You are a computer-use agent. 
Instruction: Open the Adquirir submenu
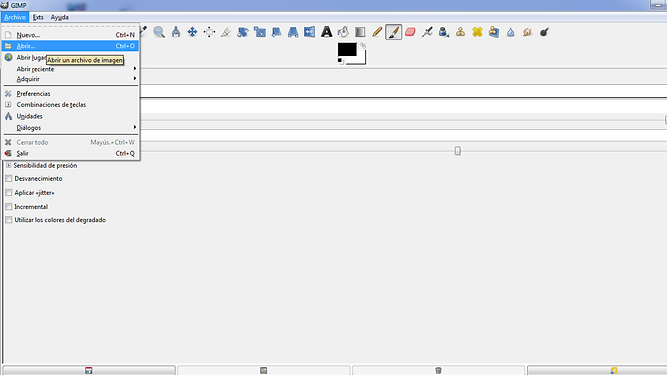coord(71,79)
